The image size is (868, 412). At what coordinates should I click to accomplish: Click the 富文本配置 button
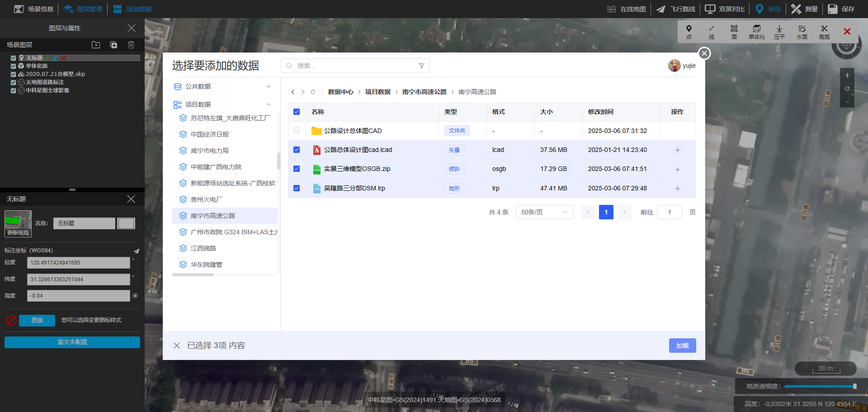[72, 342]
